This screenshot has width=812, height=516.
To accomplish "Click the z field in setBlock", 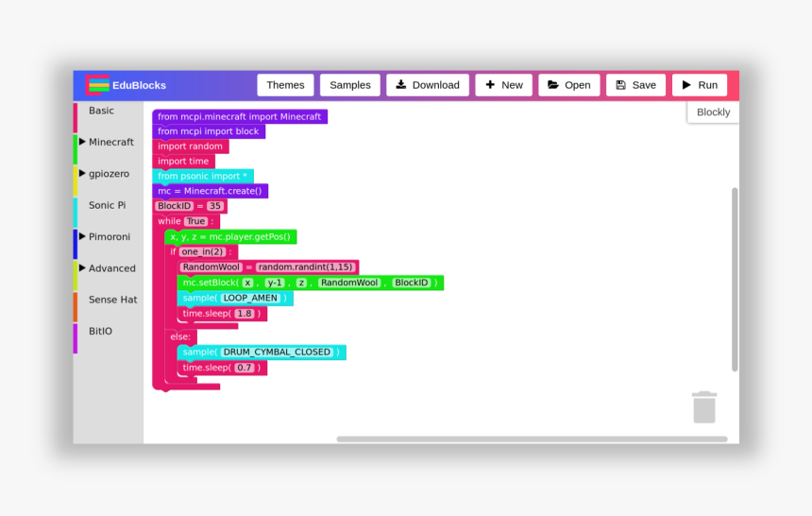I will 301,283.
